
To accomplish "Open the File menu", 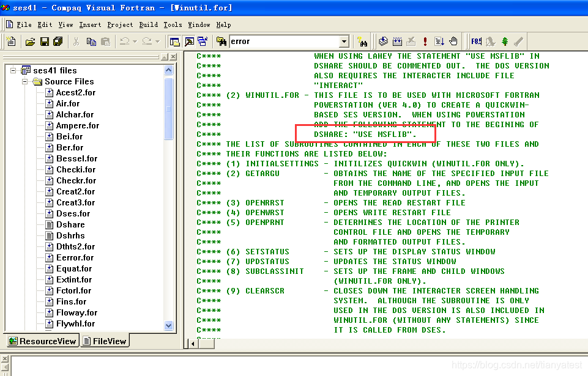I will 24,24.
